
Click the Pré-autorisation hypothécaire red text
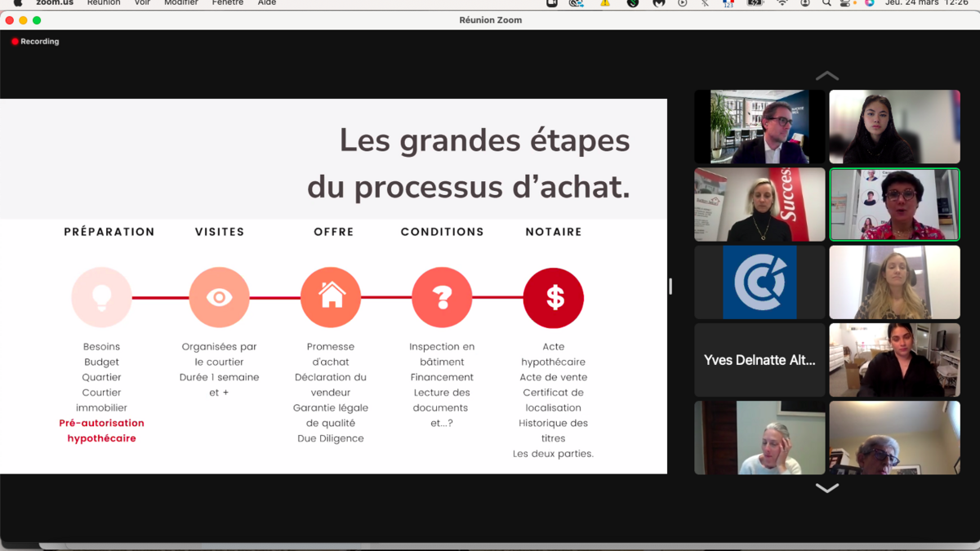click(x=101, y=431)
